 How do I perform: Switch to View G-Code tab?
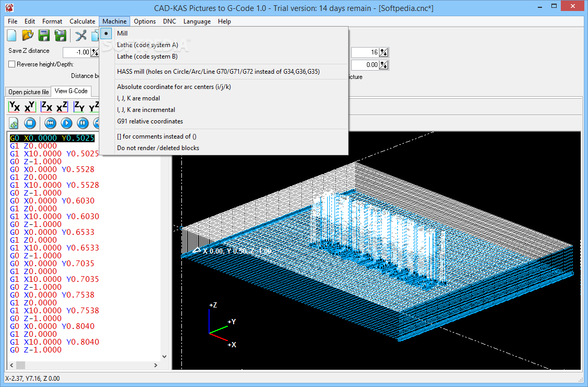[71, 91]
